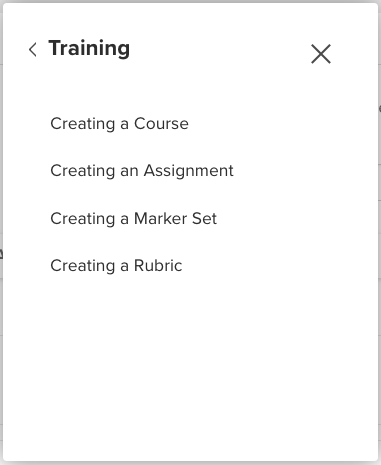Select the Creating a Rubric item
Screen dimensions: 381x465
(x=116, y=266)
